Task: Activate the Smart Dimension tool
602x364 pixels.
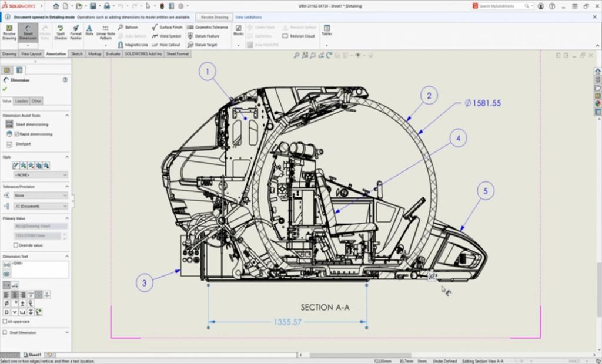Action: (x=28, y=32)
